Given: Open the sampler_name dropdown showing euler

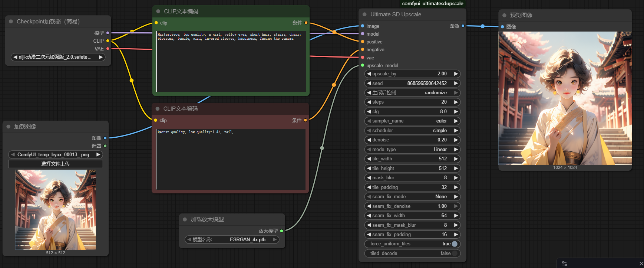Looking at the screenshot, I should [412, 121].
